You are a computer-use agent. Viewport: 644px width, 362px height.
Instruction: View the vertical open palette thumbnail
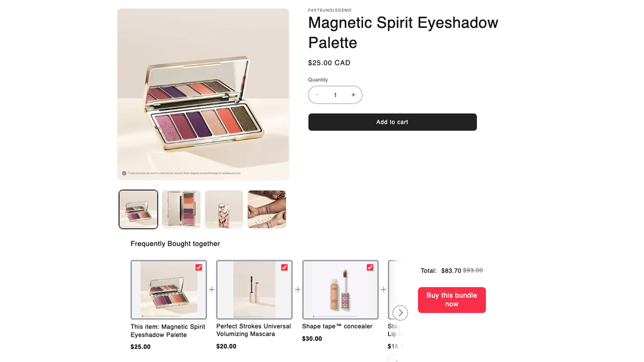[181, 209]
